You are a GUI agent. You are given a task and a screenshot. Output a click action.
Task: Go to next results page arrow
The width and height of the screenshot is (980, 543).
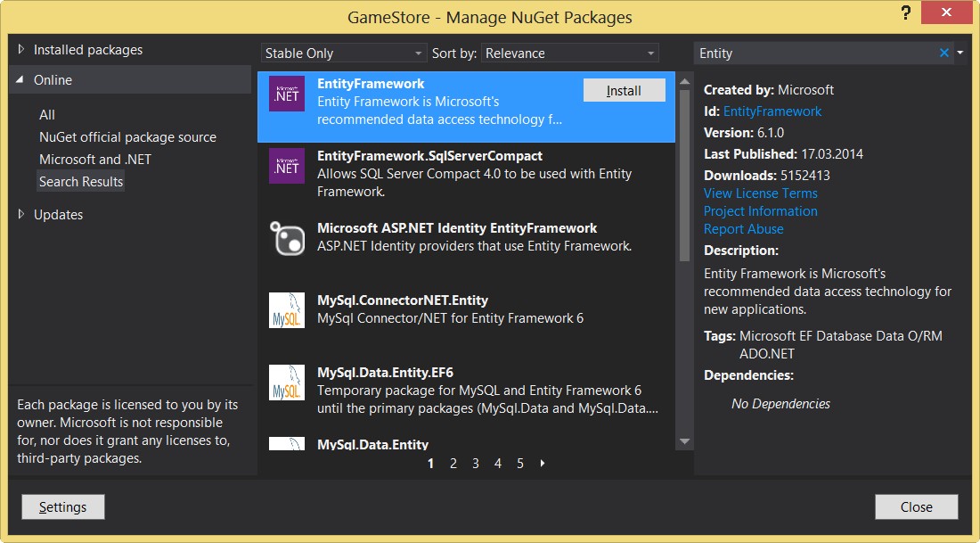[543, 464]
